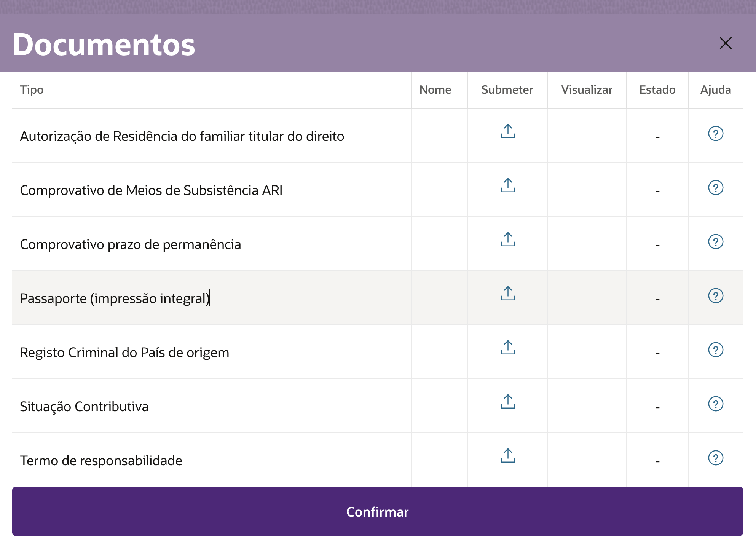The image size is (756, 549).
Task: Close the Documentos dialog
Action: point(726,43)
